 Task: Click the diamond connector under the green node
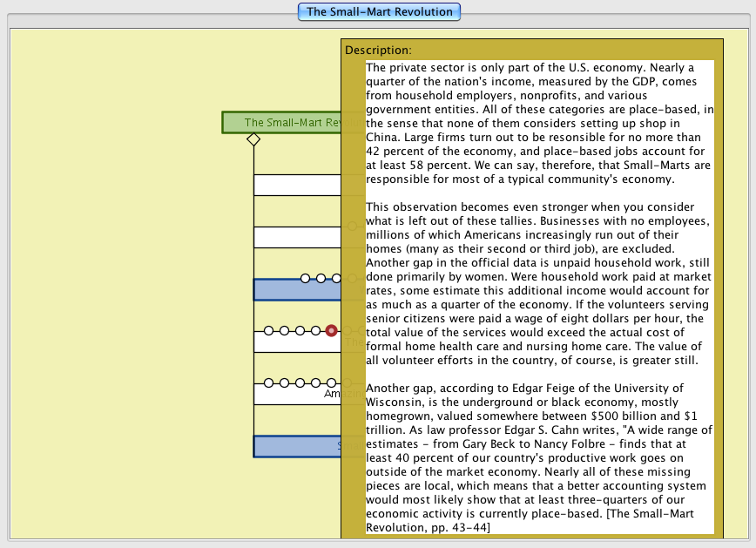pyautogui.click(x=253, y=139)
